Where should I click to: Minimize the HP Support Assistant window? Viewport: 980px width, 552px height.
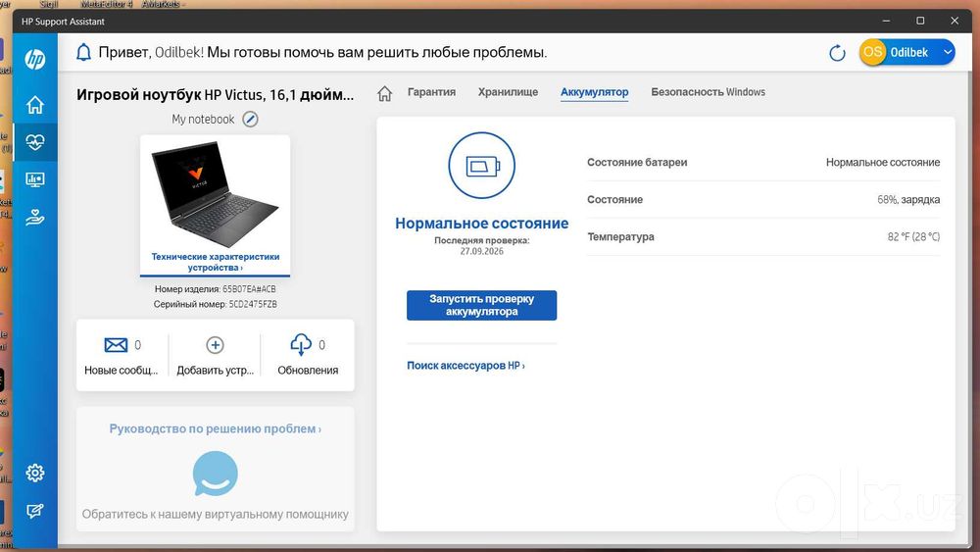pos(886,21)
